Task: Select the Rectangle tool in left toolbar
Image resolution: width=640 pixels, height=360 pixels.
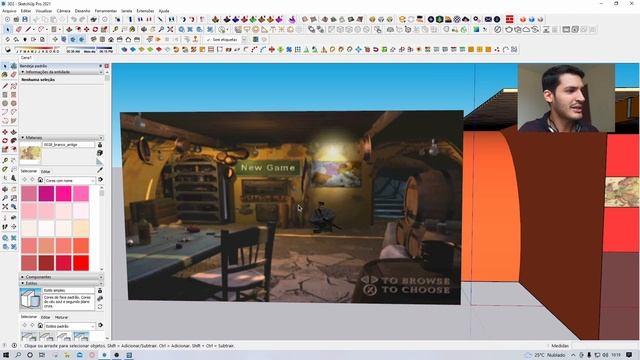Action: pos(4,95)
